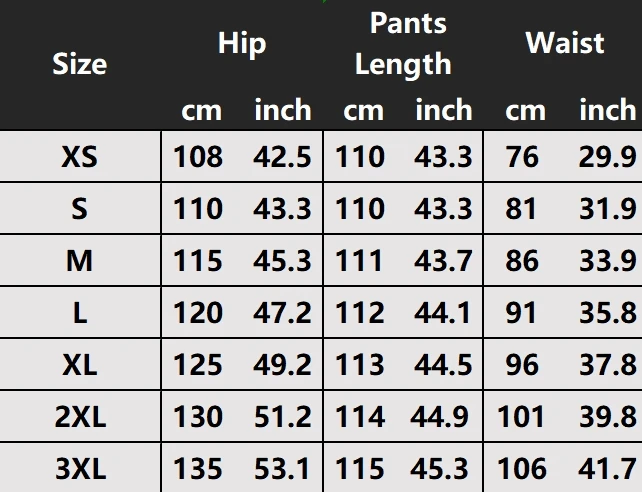Click the Size column header
The image size is (642, 492).
80,64
